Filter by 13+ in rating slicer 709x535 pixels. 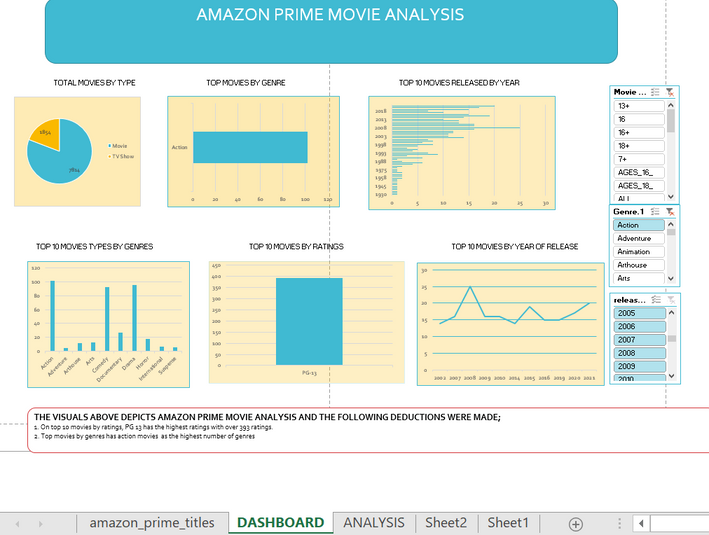[639, 106]
